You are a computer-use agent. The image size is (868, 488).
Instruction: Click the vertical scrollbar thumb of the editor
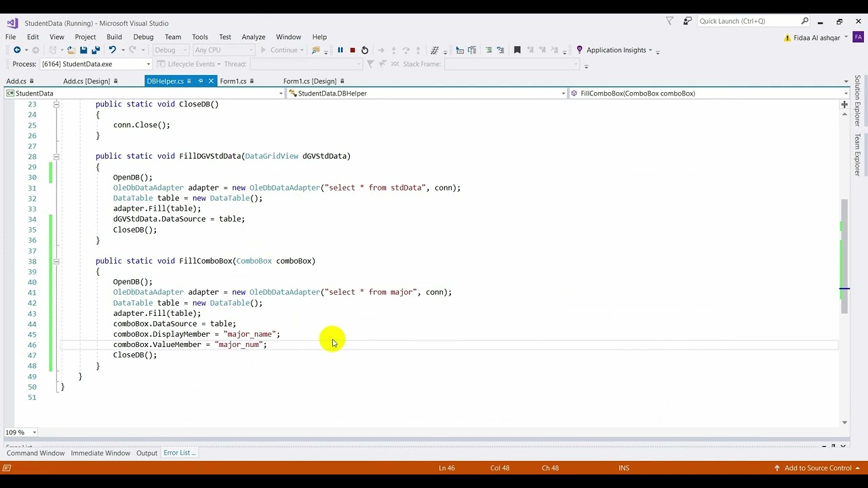pyautogui.click(x=844, y=256)
